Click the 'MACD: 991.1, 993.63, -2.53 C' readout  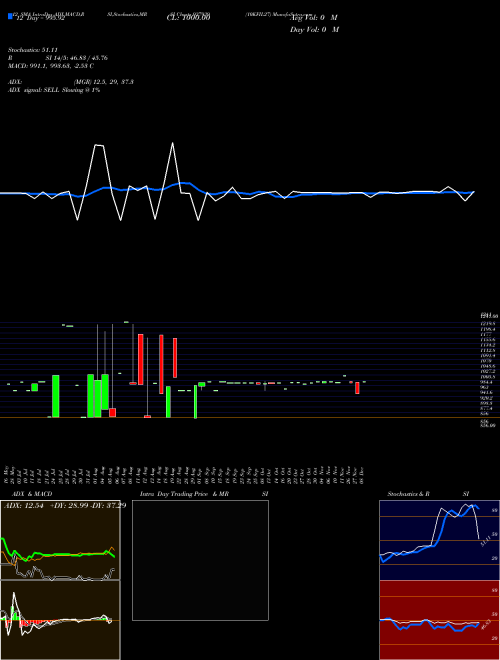[x=51, y=66]
